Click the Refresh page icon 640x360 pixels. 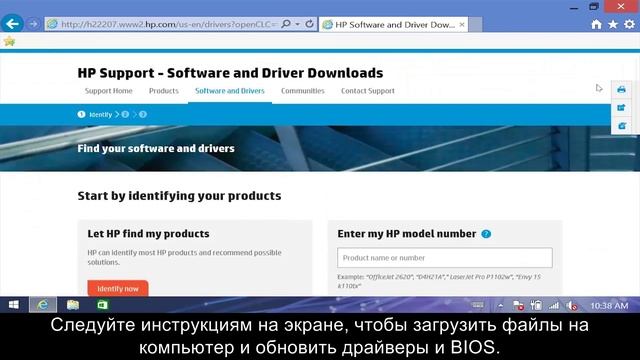(x=309, y=24)
